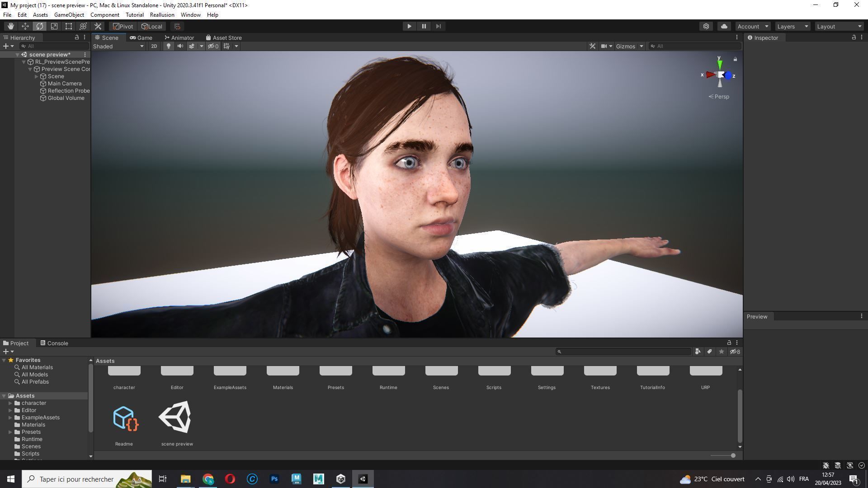Collapse scene preview root in Hierarchy
Screen dimensions: 868x488
(x=17, y=55)
